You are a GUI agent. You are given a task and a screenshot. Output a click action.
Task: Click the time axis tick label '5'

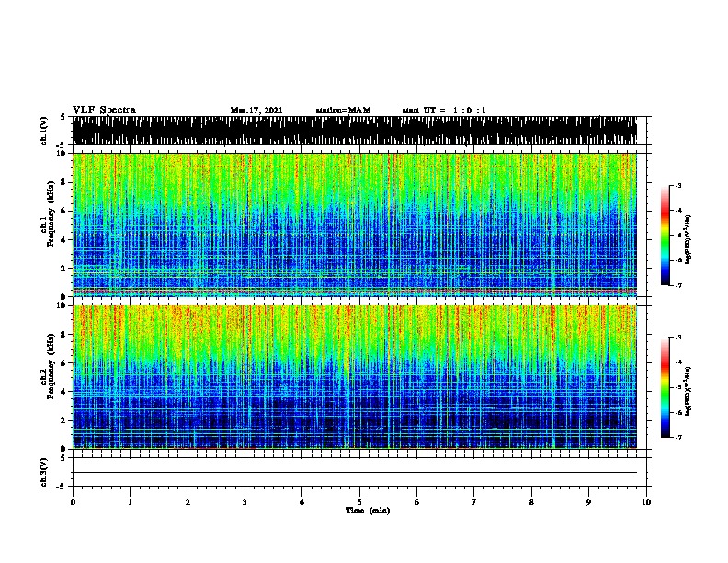(x=359, y=502)
